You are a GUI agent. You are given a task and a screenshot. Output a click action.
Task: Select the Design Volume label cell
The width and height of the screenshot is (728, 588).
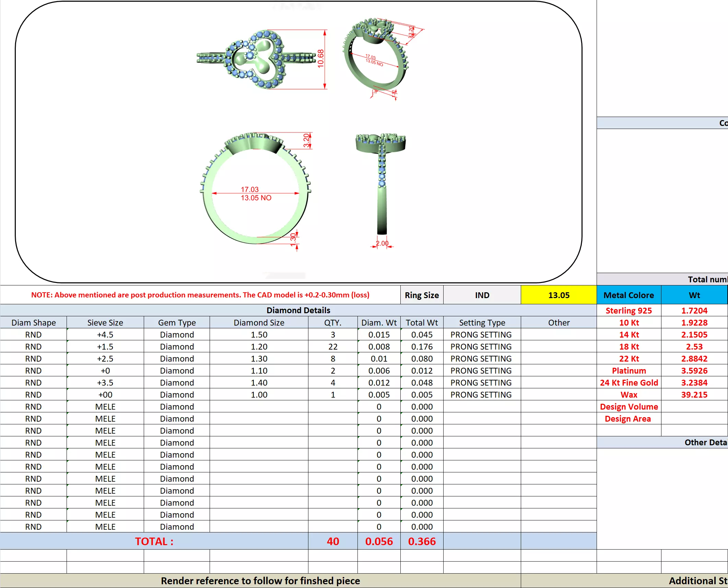pyautogui.click(x=629, y=407)
